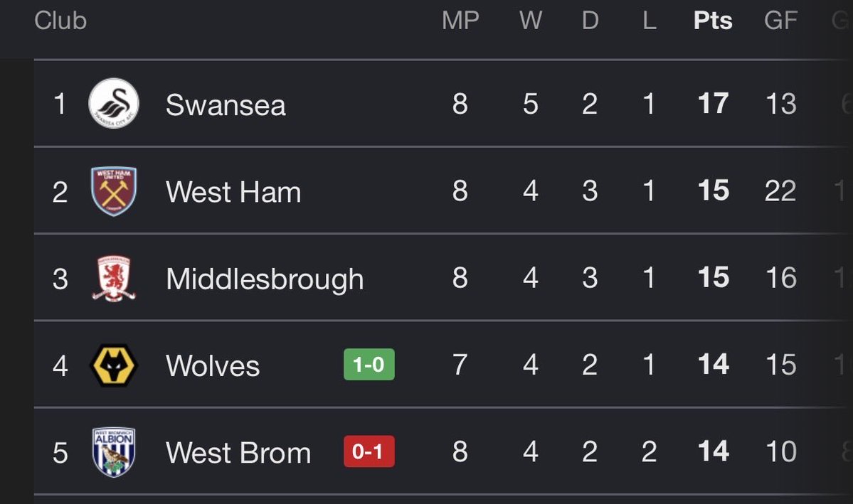Sort table by Pts column header
This screenshot has height=504, width=853.
(x=713, y=21)
